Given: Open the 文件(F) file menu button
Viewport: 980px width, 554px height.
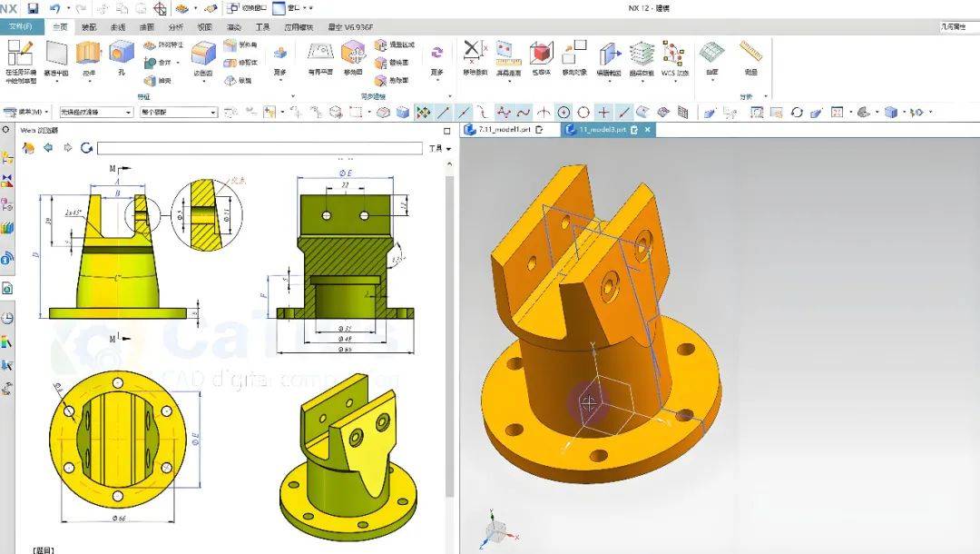Looking at the screenshot, I should tap(21, 27).
